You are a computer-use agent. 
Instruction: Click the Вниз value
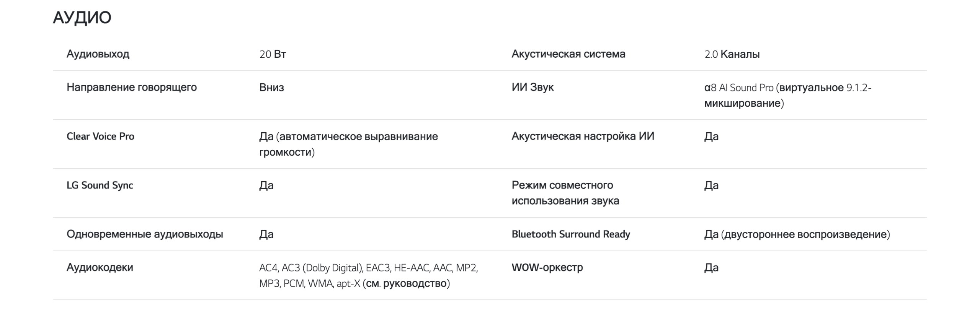pyautogui.click(x=271, y=88)
